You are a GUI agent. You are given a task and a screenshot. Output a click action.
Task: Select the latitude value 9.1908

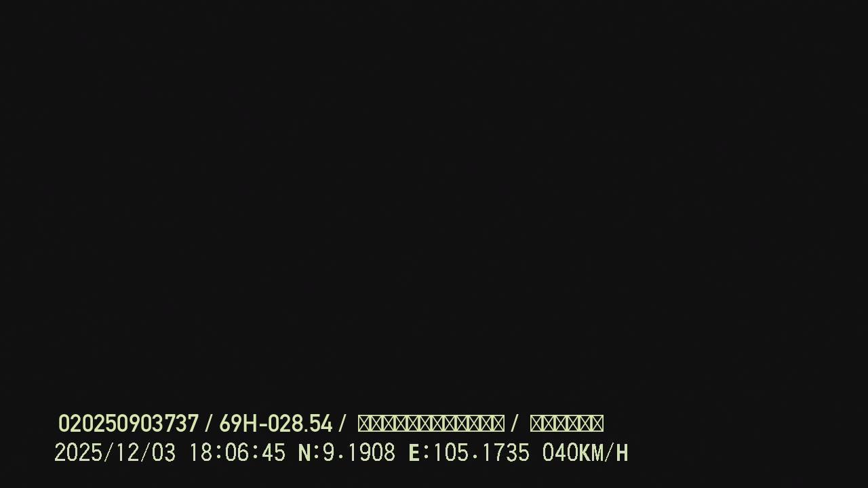click(359, 453)
